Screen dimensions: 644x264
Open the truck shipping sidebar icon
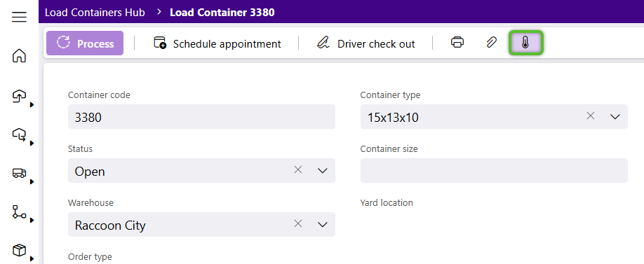[19, 173]
